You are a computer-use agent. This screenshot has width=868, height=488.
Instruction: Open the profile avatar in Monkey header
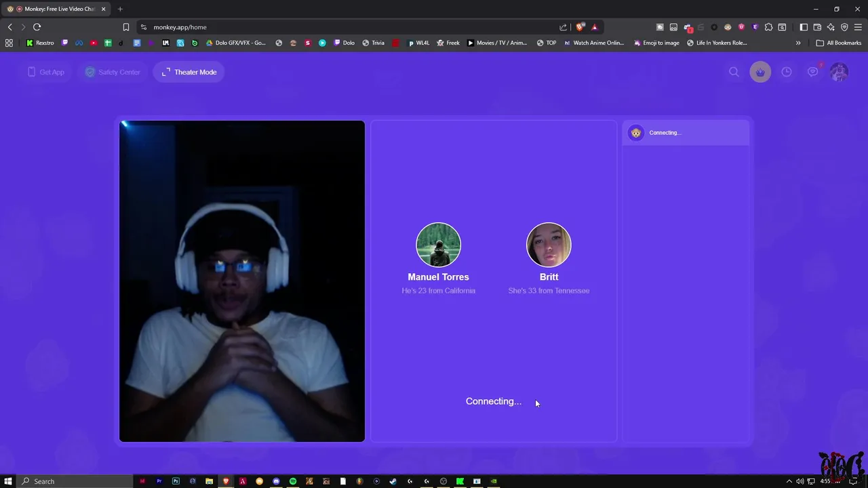tap(839, 72)
